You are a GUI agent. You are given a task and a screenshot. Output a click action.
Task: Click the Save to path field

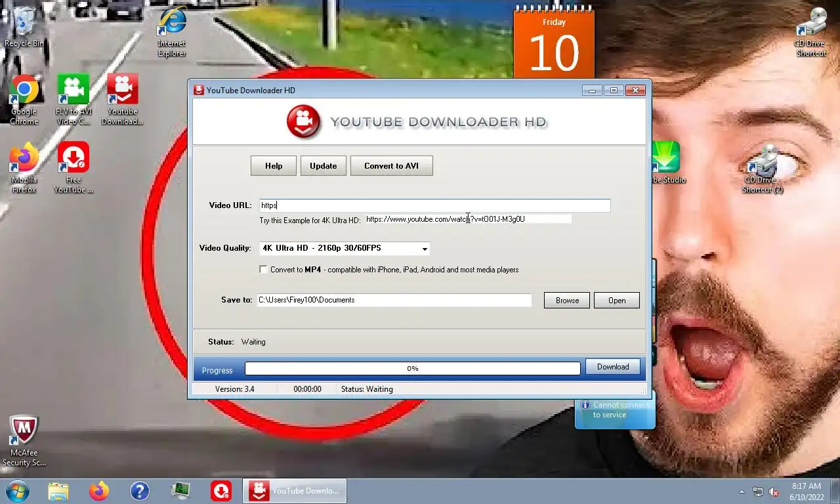(x=394, y=300)
